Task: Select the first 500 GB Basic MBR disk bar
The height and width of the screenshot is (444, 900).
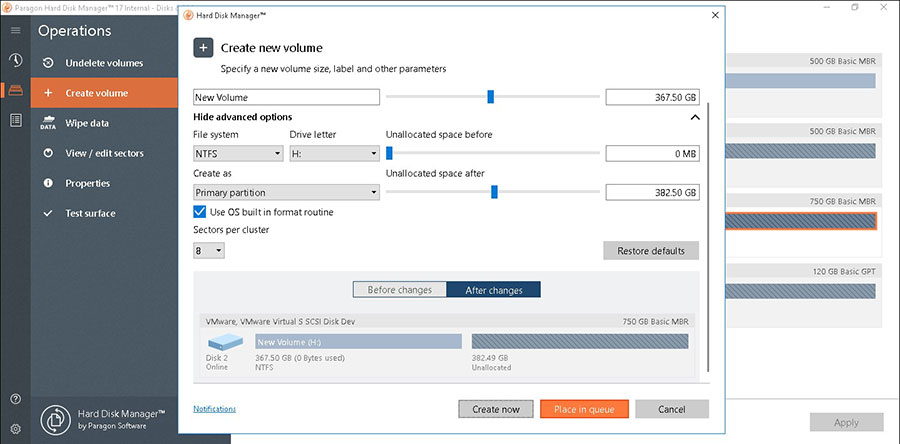Action: click(800, 80)
